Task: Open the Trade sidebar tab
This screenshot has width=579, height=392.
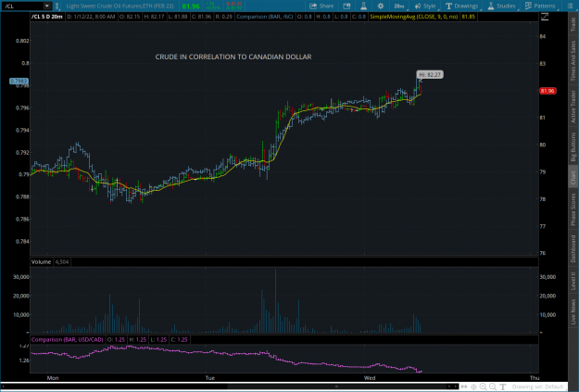Action: point(573,24)
